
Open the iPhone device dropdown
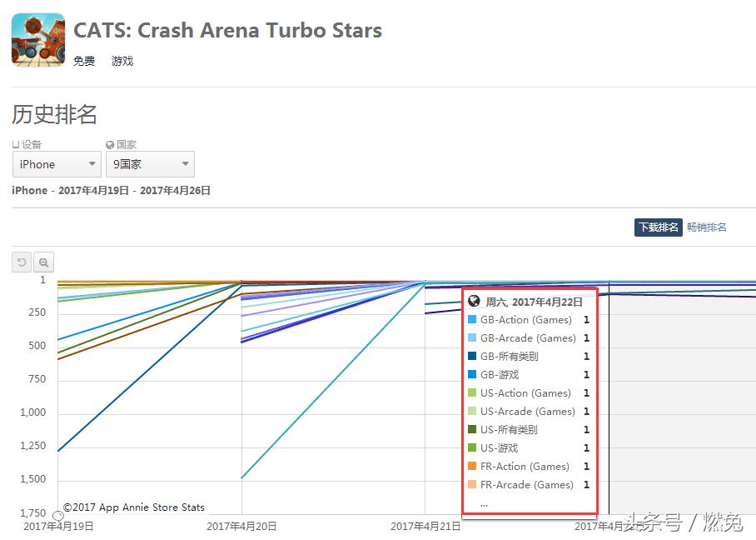57,164
